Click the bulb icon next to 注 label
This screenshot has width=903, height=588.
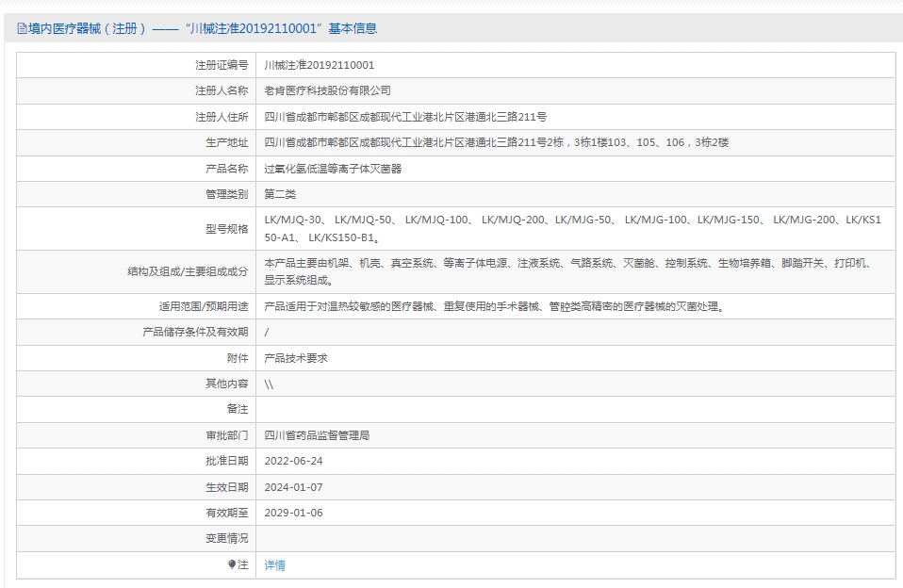point(232,565)
